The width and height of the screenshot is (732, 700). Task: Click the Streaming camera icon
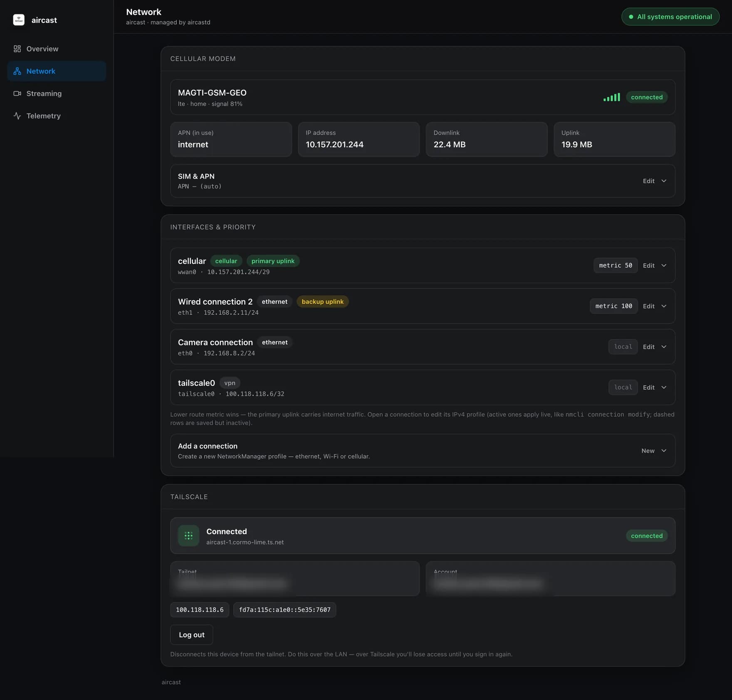click(x=17, y=94)
